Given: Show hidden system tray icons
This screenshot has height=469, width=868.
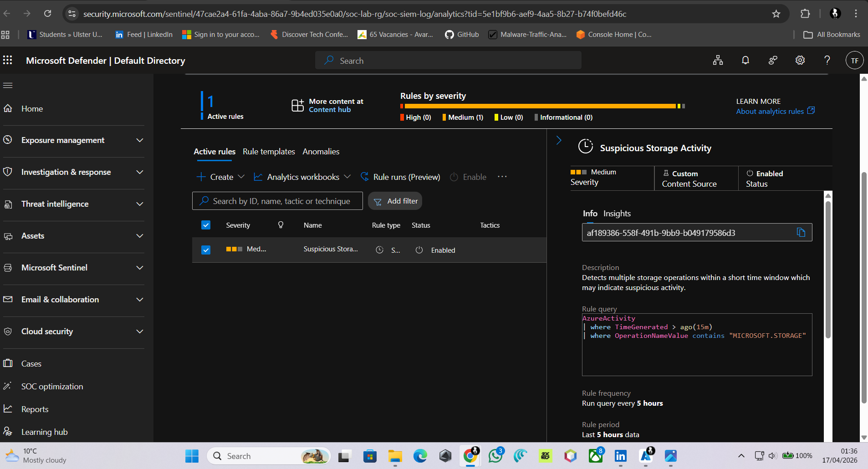Looking at the screenshot, I should tap(741, 456).
